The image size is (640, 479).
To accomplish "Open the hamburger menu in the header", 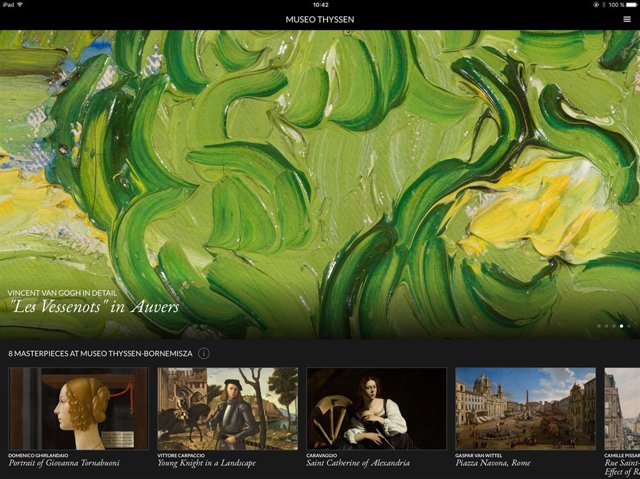I will (x=626, y=19).
